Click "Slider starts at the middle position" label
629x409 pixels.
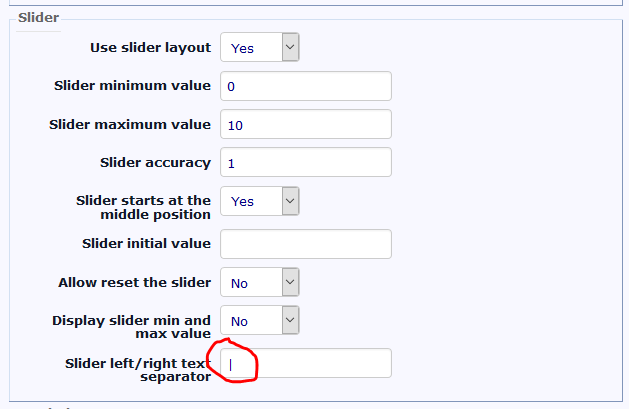tap(143, 207)
